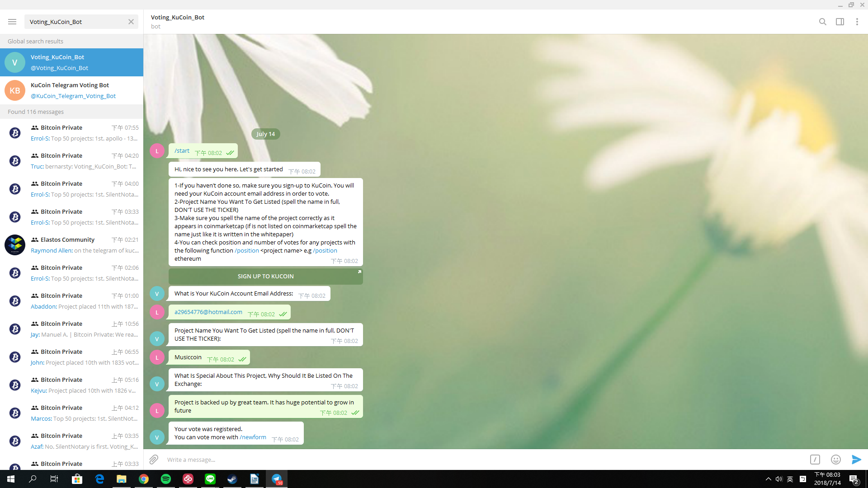The image size is (868, 488).
Task: Open the Windows Start menu
Action: coord(11,479)
